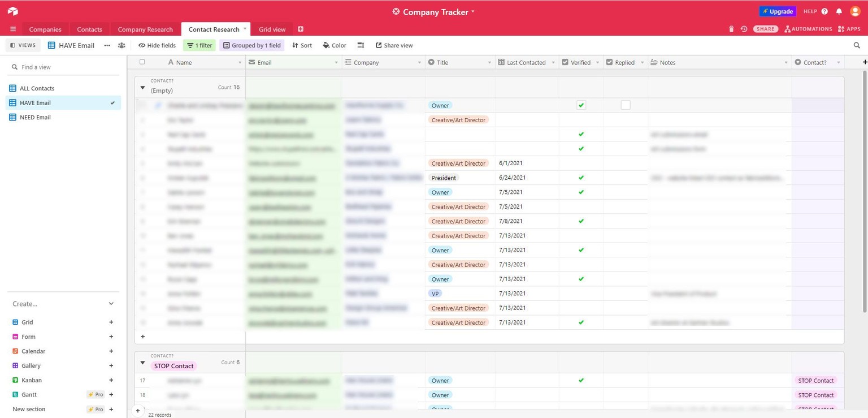
Task: Open Automations panel
Action: tap(808, 29)
